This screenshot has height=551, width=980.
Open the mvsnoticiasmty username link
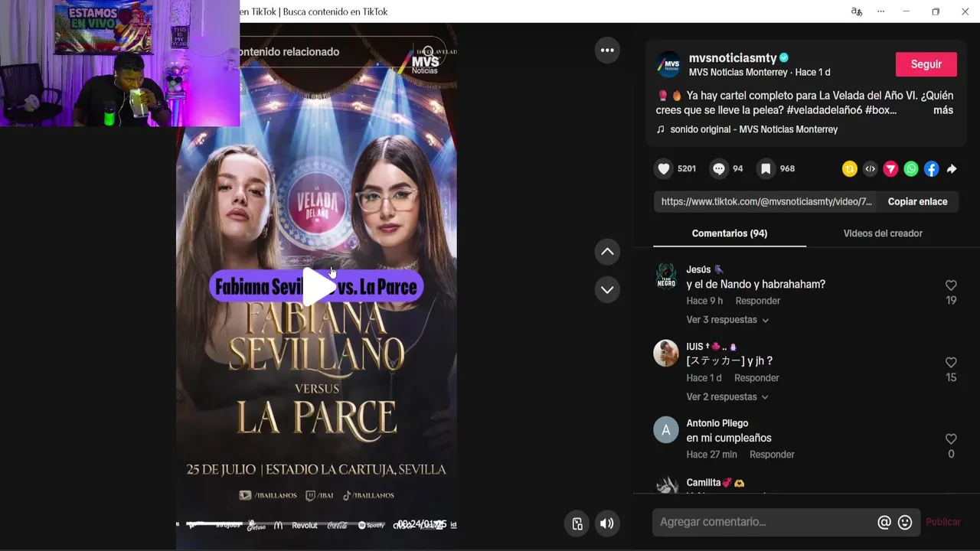[733, 58]
